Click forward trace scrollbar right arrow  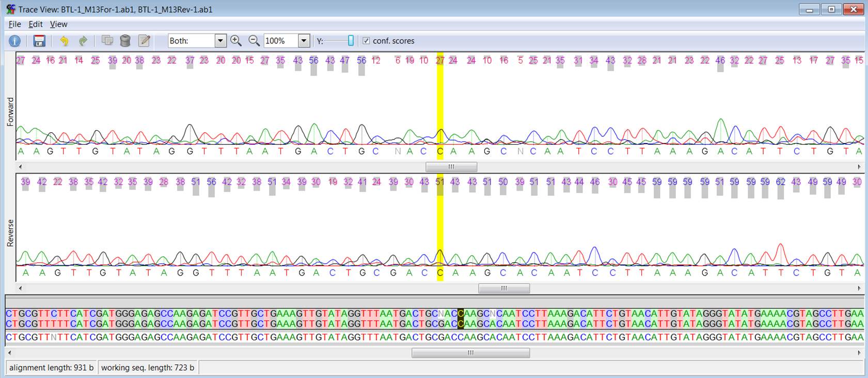pyautogui.click(x=859, y=167)
